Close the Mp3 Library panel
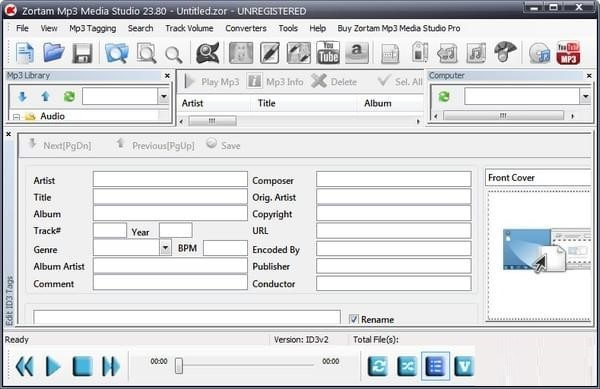This screenshot has height=389, width=600. pyautogui.click(x=167, y=76)
